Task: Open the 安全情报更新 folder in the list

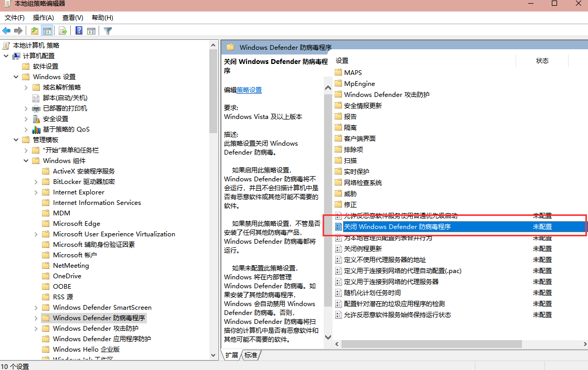Action: coord(362,106)
